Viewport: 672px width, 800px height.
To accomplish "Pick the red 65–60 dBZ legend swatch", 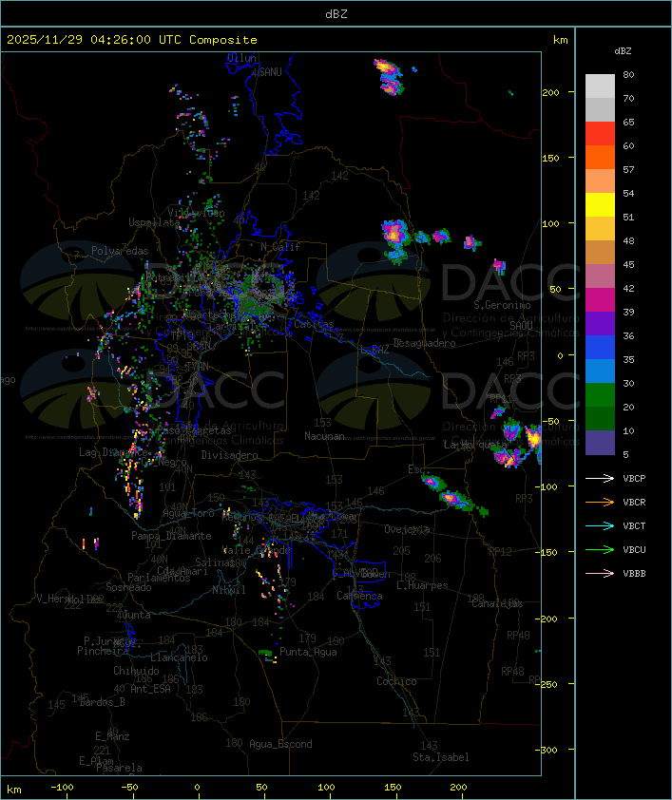I will click(x=600, y=134).
